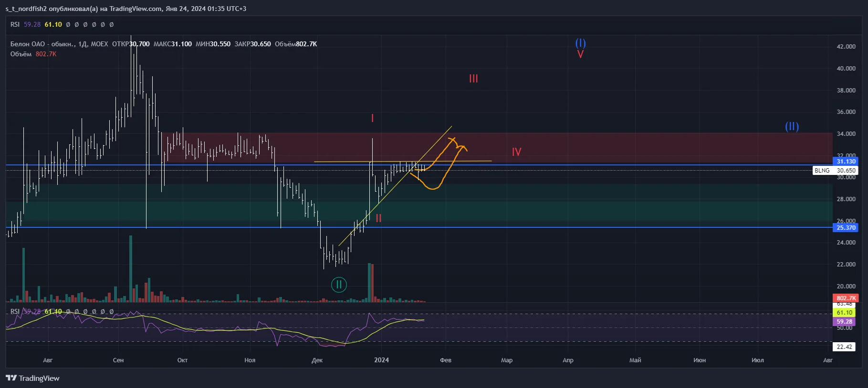Click the Фев label on time axis

[x=446, y=360]
